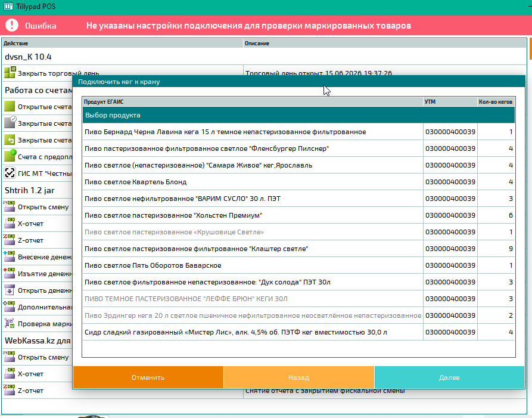
Task: Select the Сидр Мистер Лис row
Action: click(298, 332)
